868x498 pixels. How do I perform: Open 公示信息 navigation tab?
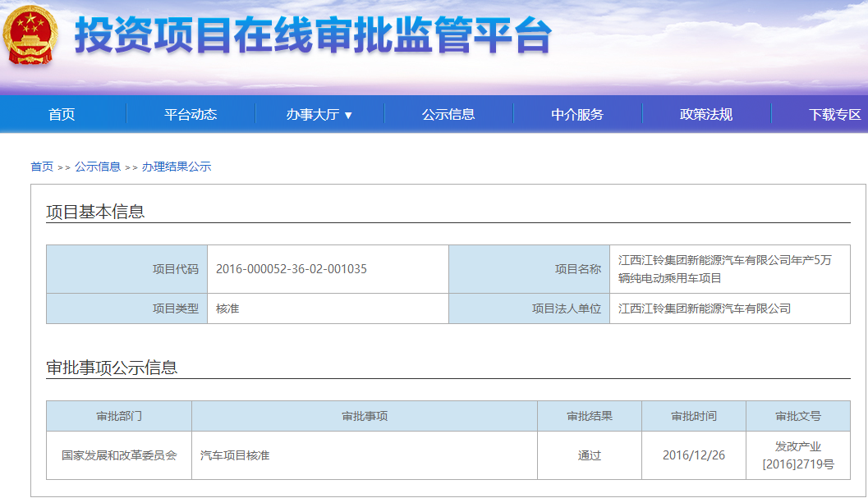[x=448, y=115]
